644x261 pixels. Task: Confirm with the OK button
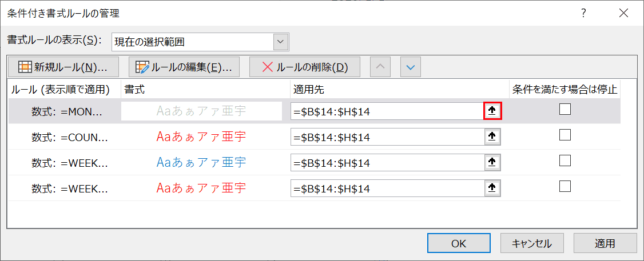[x=458, y=243]
